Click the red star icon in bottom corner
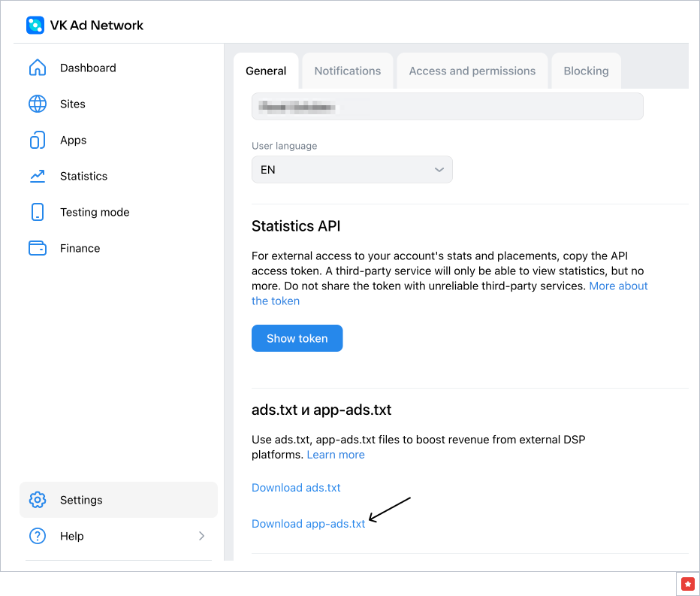 [688, 584]
